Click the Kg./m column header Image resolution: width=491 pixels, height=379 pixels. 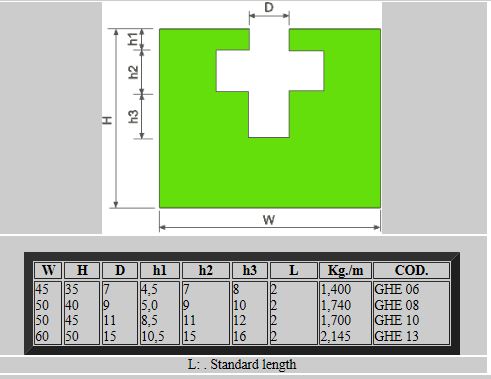click(x=345, y=270)
